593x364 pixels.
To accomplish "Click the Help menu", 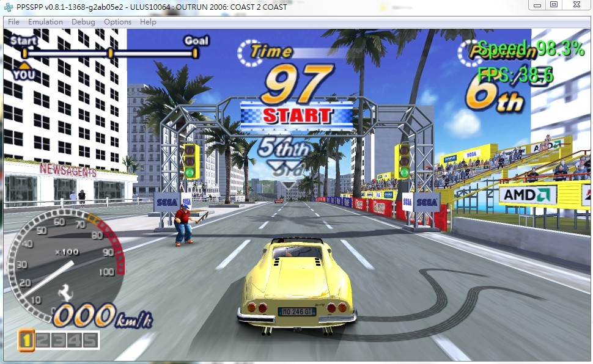I will [x=148, y=22].
